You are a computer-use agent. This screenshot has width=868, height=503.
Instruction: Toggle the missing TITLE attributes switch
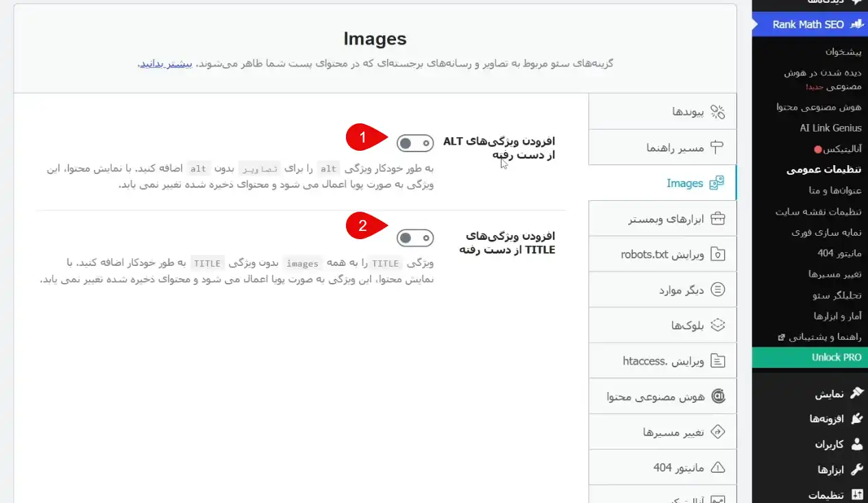click(x=415, y=238)
